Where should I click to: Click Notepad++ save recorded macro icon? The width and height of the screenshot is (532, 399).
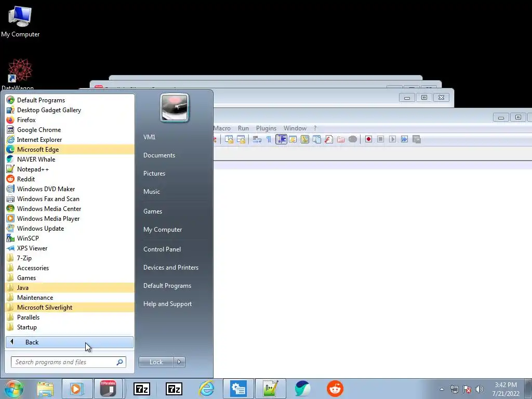click(417, 139)
